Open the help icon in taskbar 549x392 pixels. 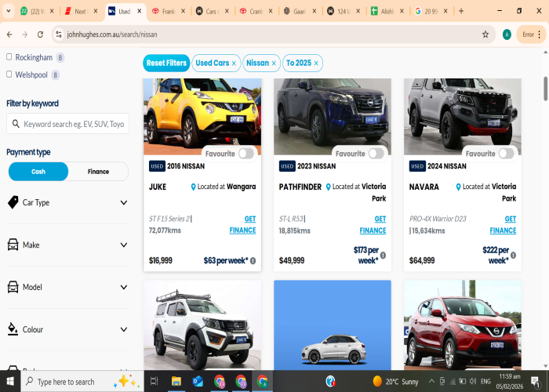[330, 381]
